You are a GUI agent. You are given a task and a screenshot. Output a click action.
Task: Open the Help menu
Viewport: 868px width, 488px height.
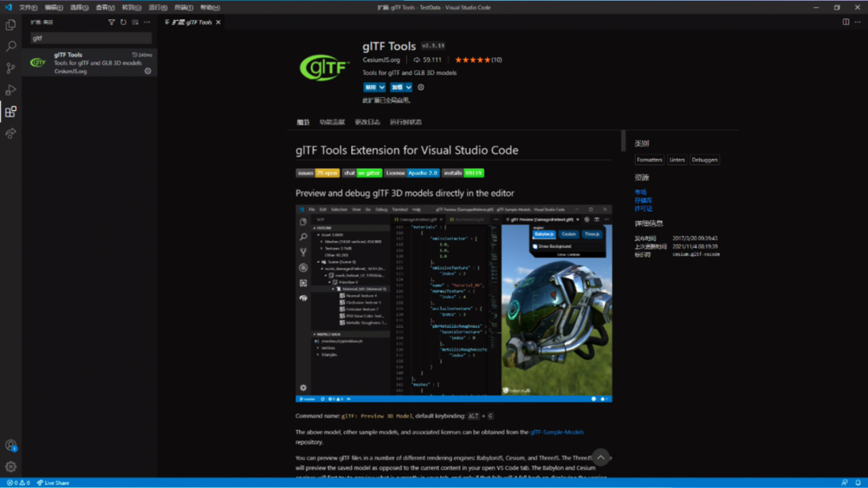pos(210,7)
